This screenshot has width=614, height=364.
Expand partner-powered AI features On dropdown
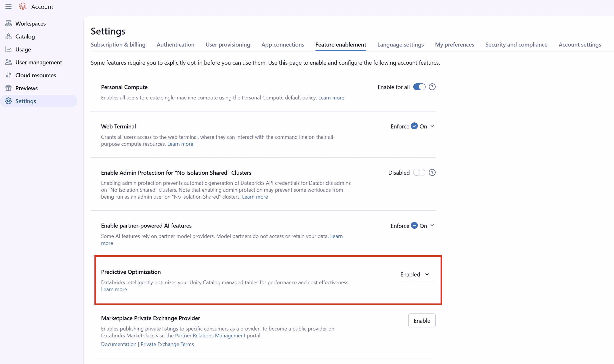(x=427, y=226)
